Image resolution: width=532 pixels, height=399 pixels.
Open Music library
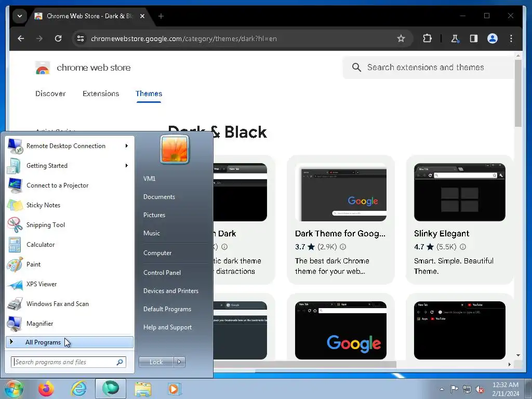coord(152,233)
